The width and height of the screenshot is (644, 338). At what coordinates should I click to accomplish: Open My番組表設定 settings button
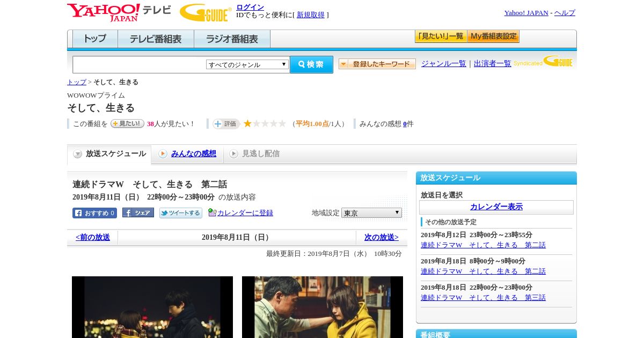493,36
